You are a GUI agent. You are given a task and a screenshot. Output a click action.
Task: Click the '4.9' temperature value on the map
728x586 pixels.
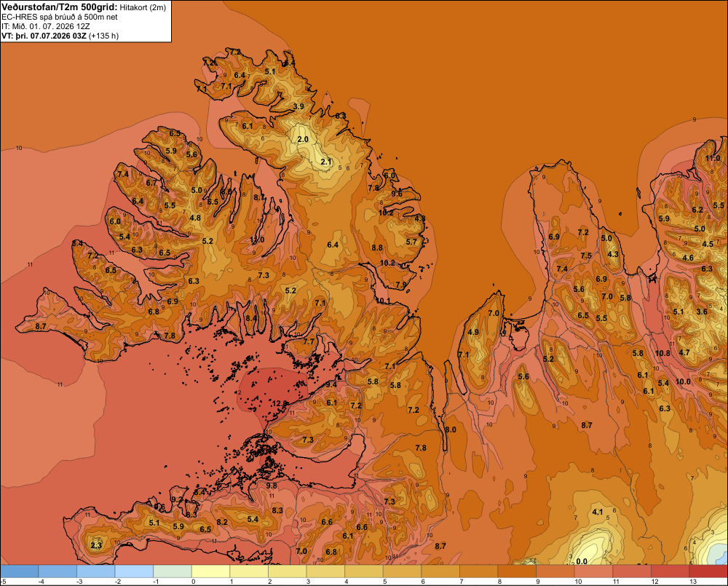click(473, 332)
